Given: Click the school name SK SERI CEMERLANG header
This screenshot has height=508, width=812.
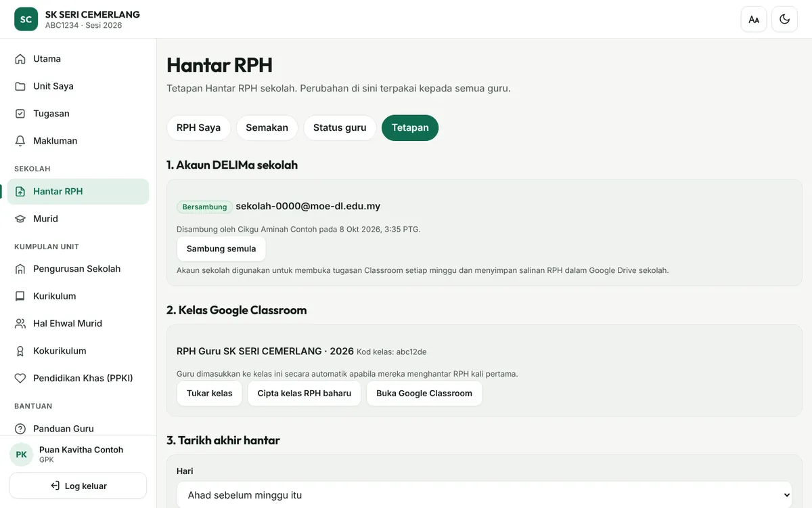Looking at the screenshot, I should click(93, 14).
